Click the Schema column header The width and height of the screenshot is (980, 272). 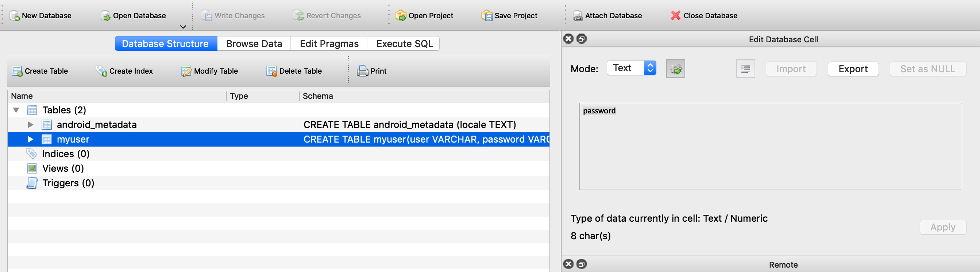[425, 96]
